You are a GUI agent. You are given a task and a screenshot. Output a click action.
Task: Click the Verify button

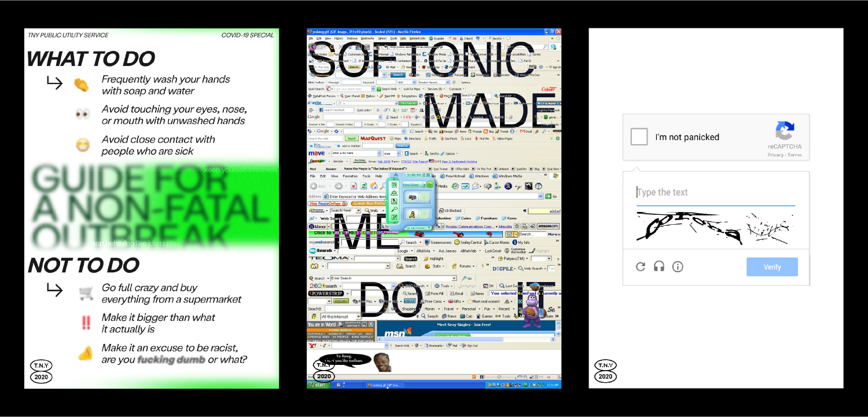772,267
